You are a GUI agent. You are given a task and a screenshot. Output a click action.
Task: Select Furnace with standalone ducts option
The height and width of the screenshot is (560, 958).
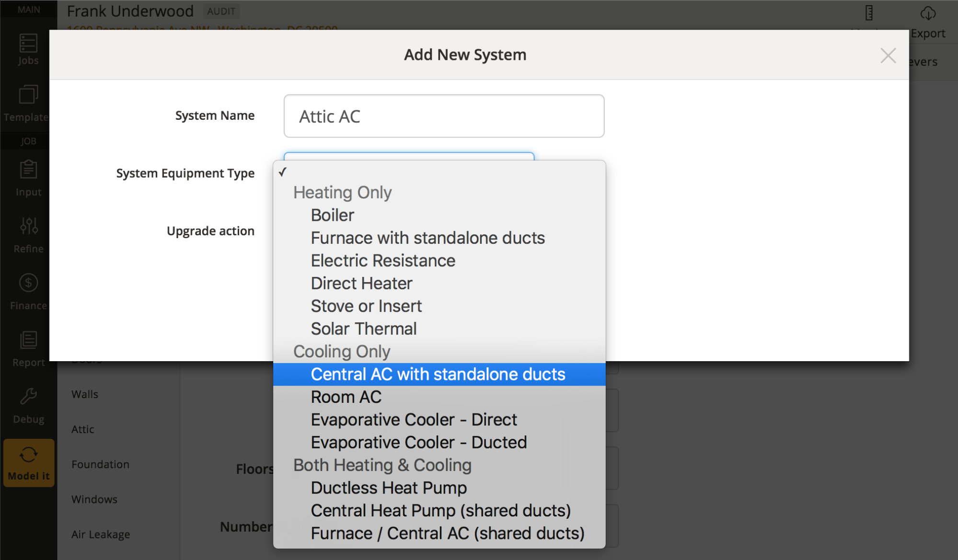point(439,238)
